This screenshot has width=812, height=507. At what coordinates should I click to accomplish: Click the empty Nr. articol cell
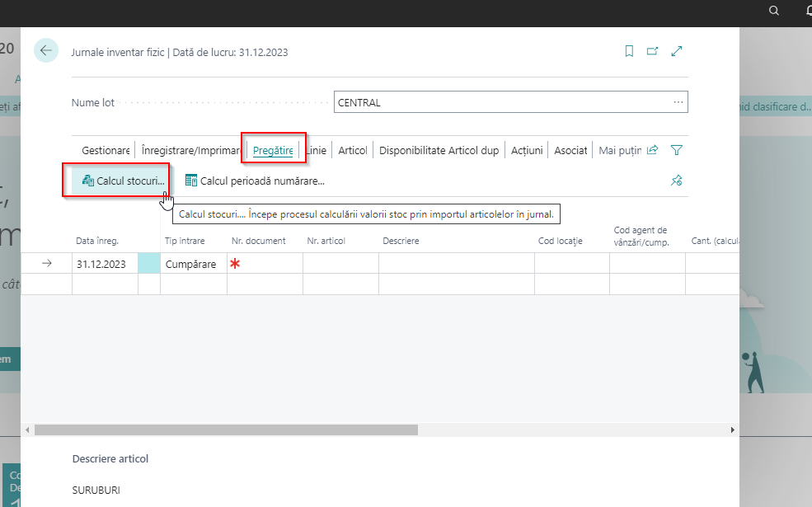[340, 264]
